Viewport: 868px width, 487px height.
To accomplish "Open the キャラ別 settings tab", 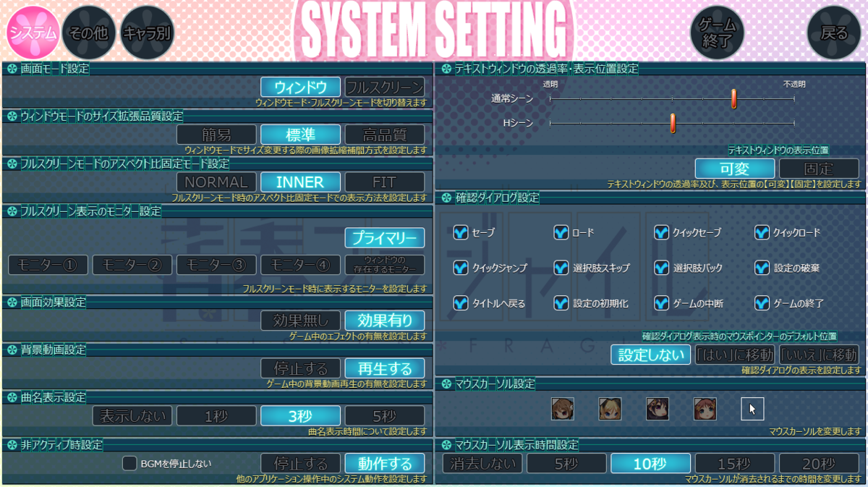I will (147, 33).
